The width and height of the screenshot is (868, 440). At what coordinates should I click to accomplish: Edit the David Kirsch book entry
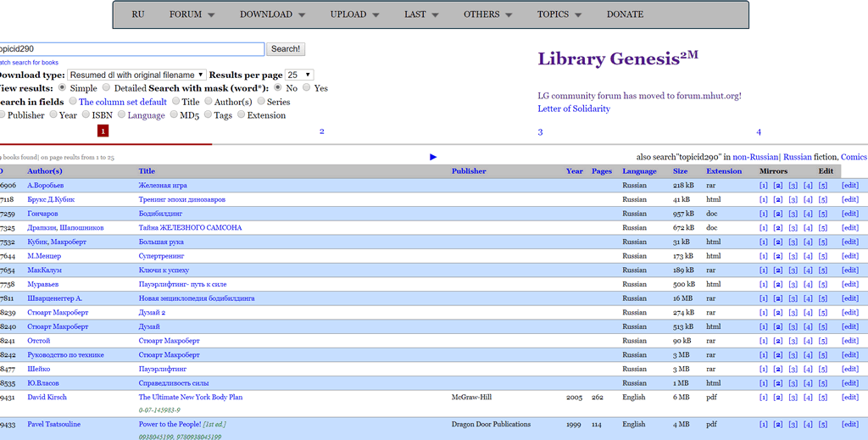[849, 398]
